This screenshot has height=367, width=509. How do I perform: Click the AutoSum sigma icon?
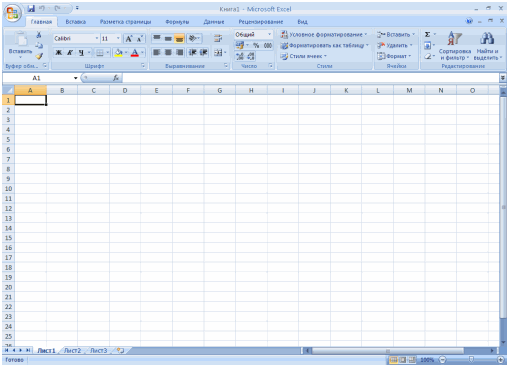click(427, 34)
